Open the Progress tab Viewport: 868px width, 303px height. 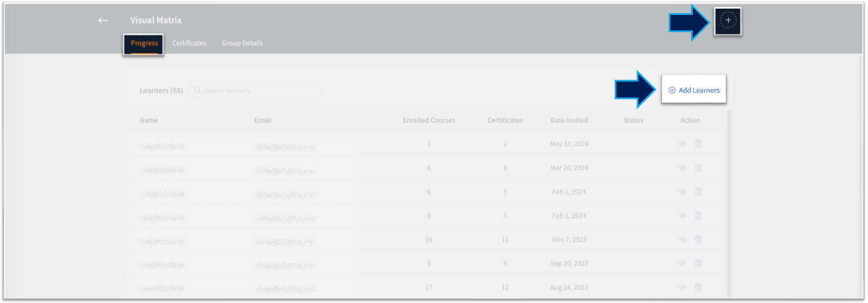pos(144,44)
